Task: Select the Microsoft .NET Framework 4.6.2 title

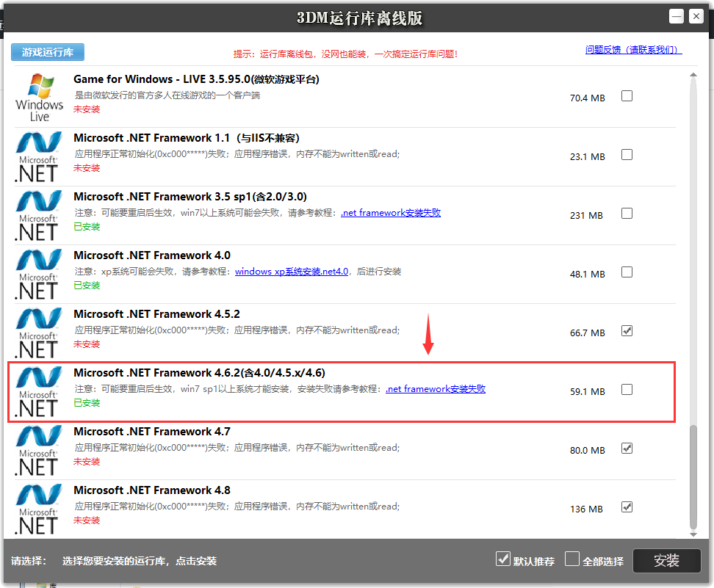Action: [200, 373]
